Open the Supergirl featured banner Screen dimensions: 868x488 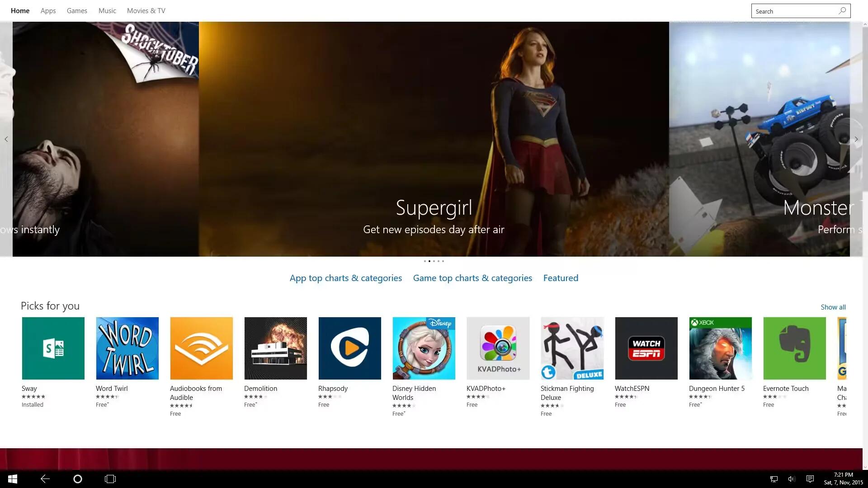click(x=434, y=139)
